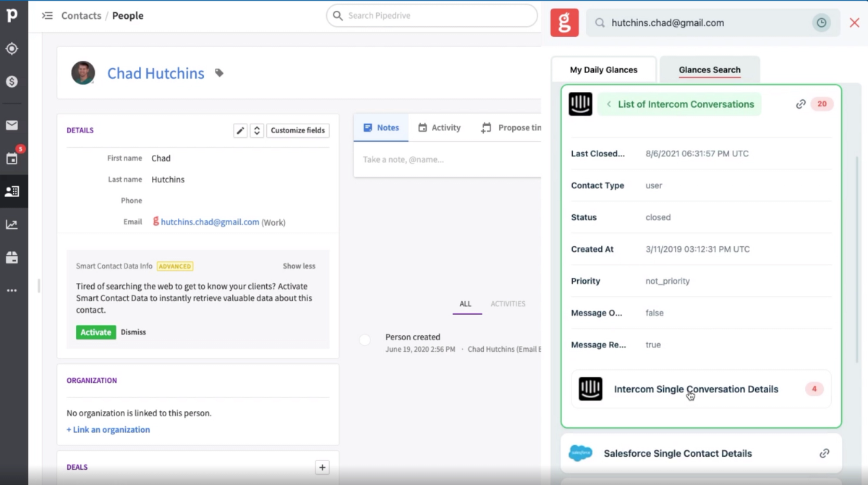This screenshot has width=868, height=485.
Task: Click the Status value closed
Action: 658,217
